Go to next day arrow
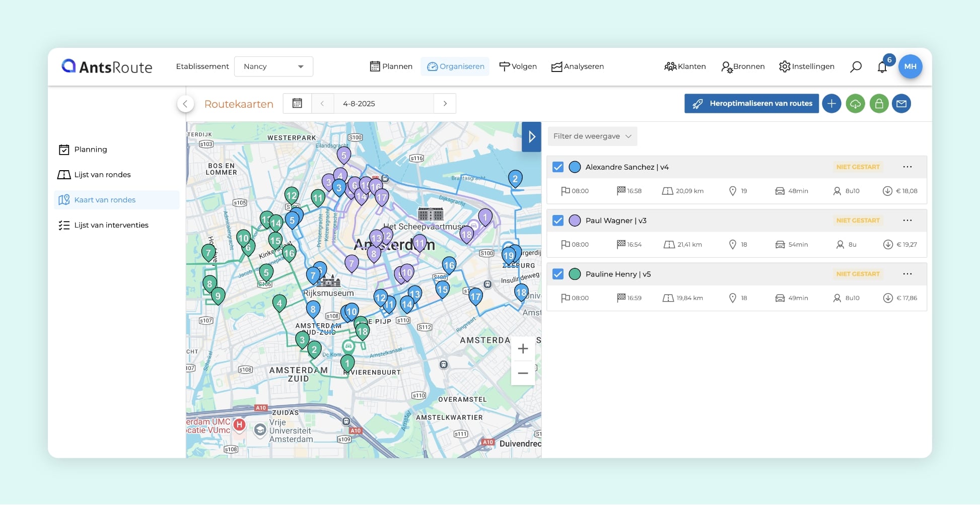Screen dimensions: 980x505 [x=445, y=104]
